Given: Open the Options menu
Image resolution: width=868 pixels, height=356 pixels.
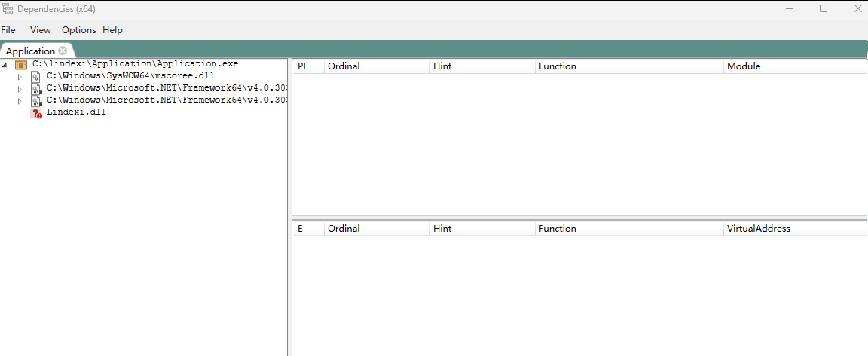Looking at the screenshot, I should 78,30.
